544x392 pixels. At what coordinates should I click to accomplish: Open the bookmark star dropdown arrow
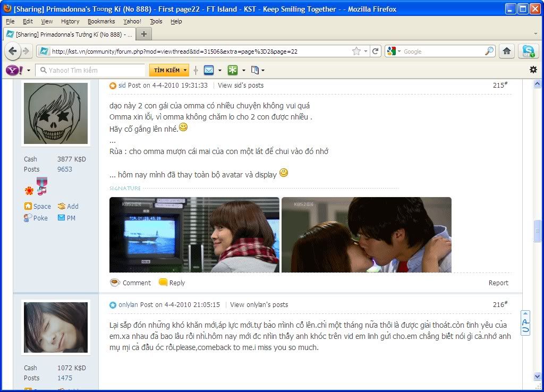click(365, 52)
